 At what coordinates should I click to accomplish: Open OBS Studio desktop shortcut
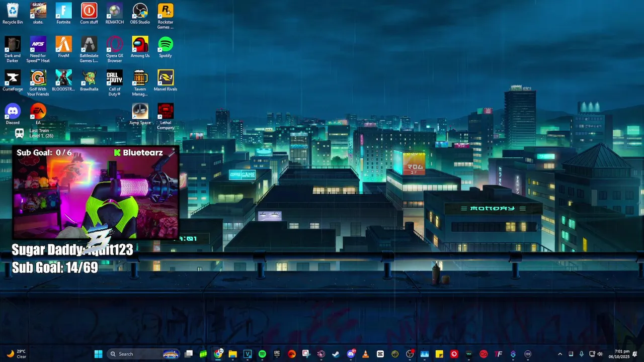(x=140, y=14)
